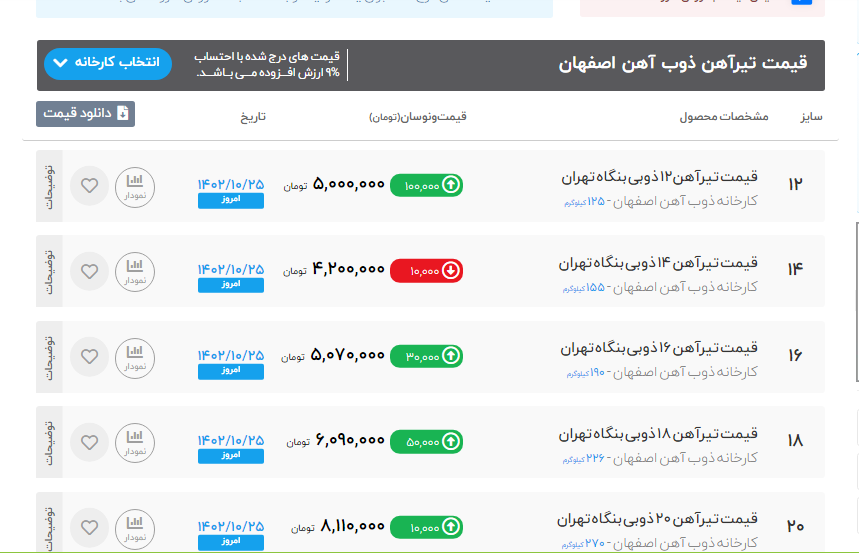Show chart for size 16 beam row

click(x=135, y=357)
